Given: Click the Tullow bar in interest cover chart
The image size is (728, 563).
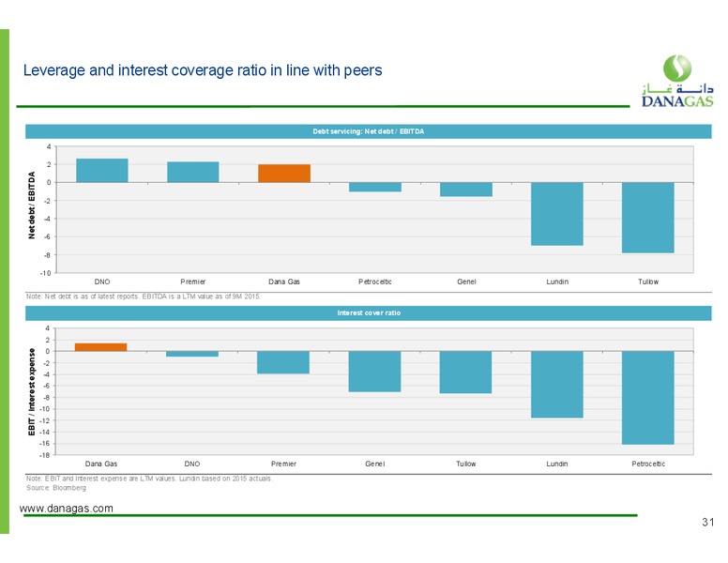Looking at the screenshot, I should [x=465, y=373].
